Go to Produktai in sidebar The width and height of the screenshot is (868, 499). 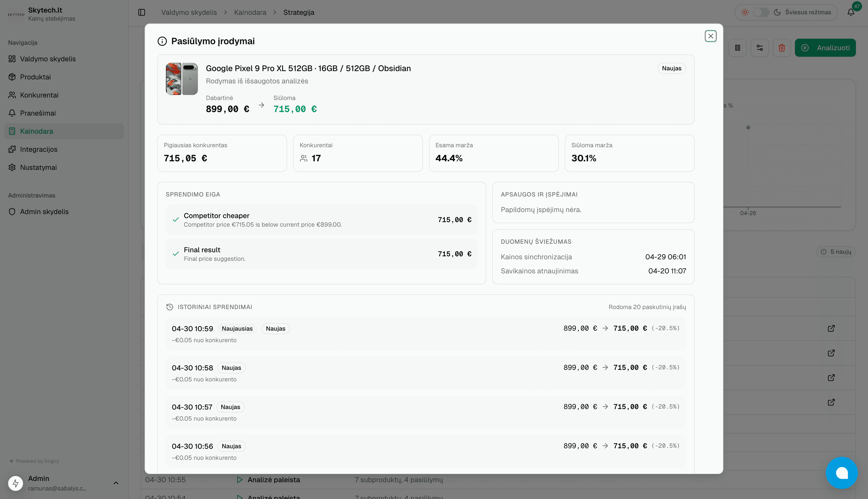click(64, 77)
